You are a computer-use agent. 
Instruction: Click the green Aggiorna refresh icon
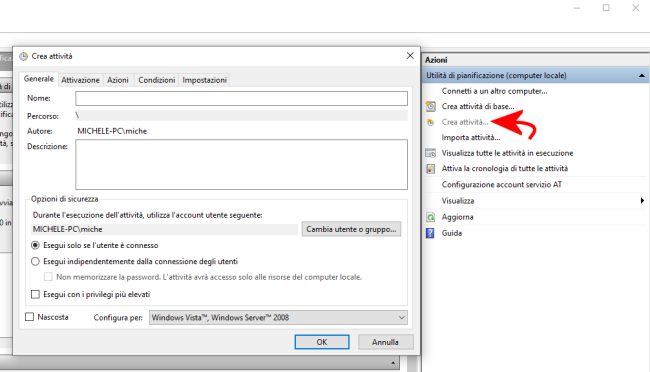(x=431, y=217)
